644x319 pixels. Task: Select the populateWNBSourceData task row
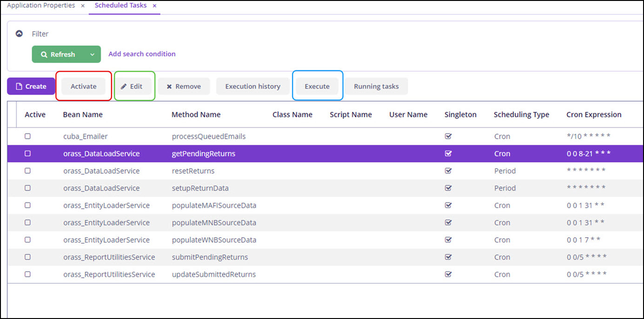tap(214, 240)
